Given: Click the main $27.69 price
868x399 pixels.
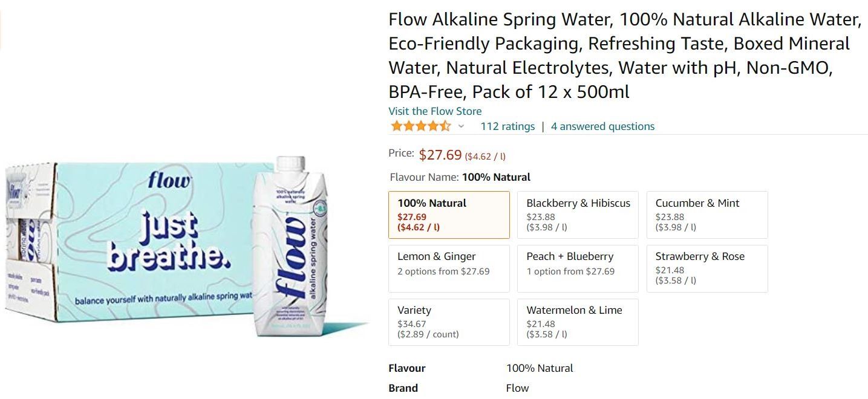Looking at the screenshot, I should (x=440, y=155).
